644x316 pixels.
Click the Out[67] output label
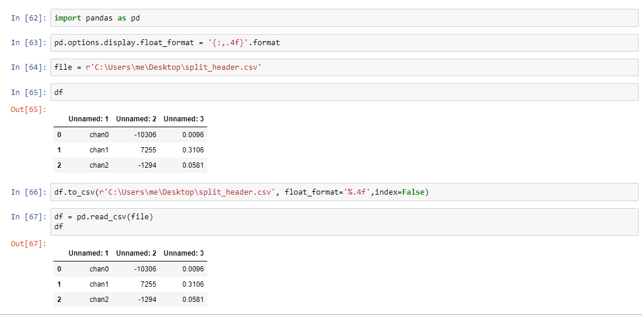[x=29, y=244]
